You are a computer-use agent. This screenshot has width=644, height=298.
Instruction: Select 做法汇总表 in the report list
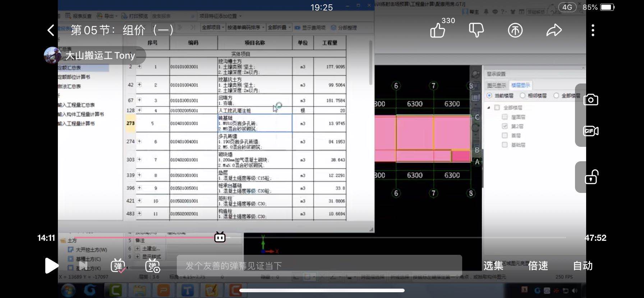(x=70, y=86)
